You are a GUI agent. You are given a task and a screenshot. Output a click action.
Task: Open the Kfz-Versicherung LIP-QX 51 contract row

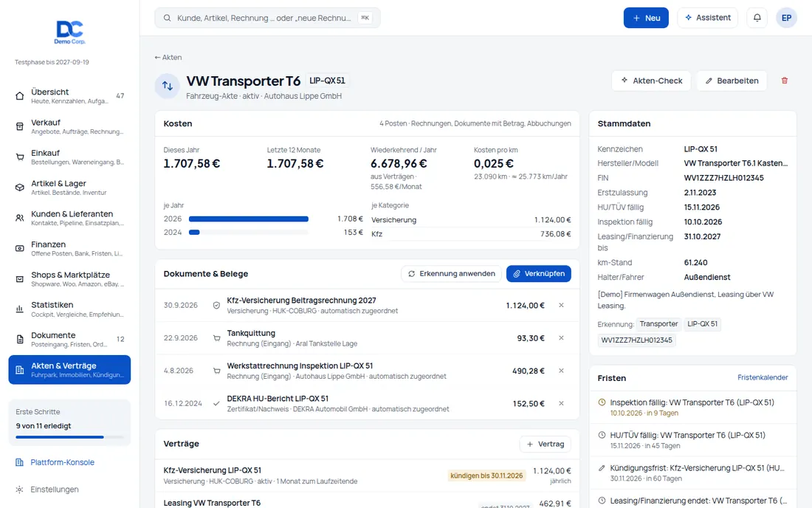(x=367, y=476)
